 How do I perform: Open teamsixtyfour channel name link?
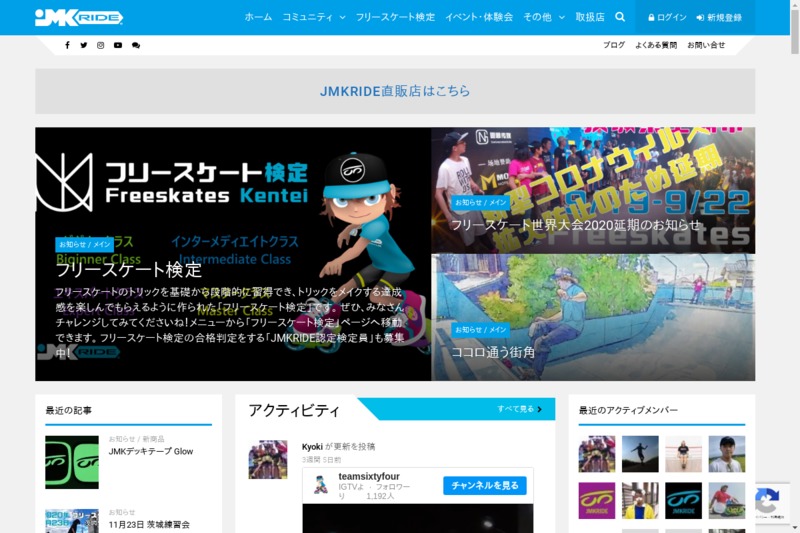(x=369, y=476)
